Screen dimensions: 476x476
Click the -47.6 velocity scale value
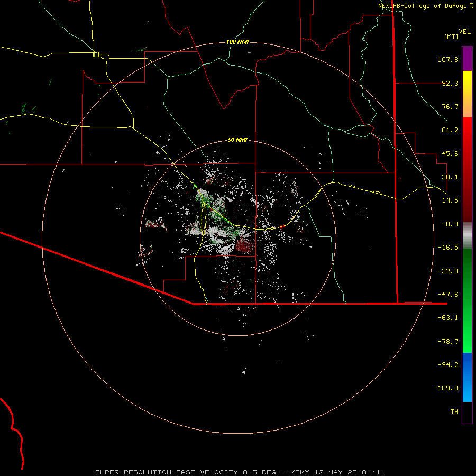(448, 295)
